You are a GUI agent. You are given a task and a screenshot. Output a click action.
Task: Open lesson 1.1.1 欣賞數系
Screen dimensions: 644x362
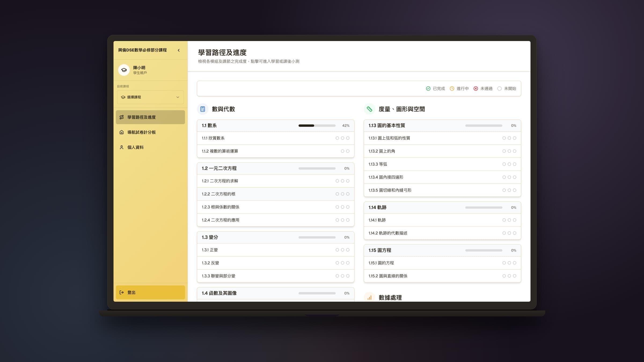tap(276, 138)
